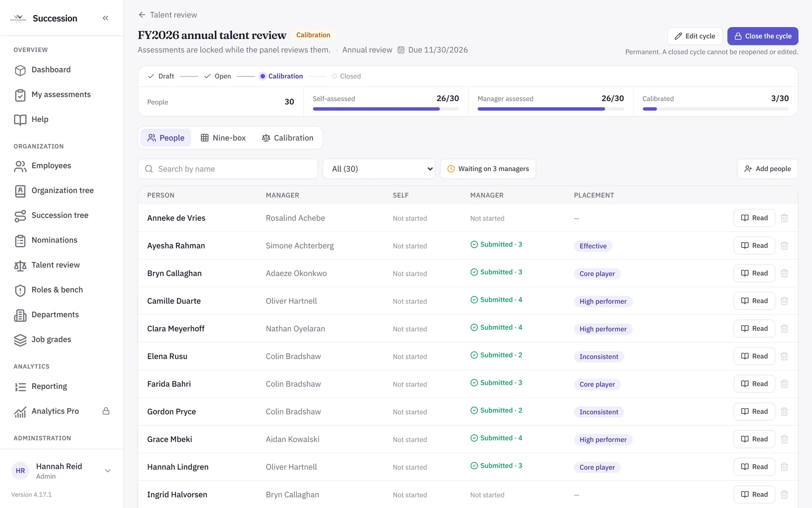This screenshot has width=812, height=508.
Task: Open the All (30) filter dropdown
Action: click(379, 169)
